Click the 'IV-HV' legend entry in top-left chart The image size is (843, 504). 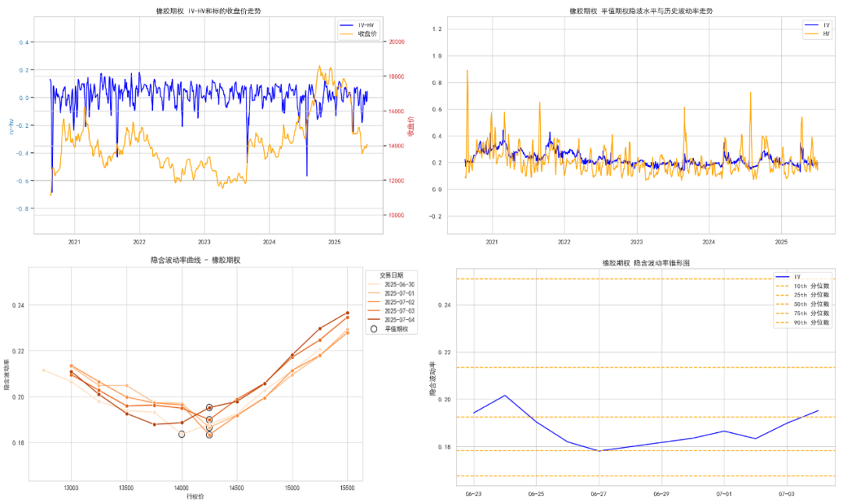point(357,25)
